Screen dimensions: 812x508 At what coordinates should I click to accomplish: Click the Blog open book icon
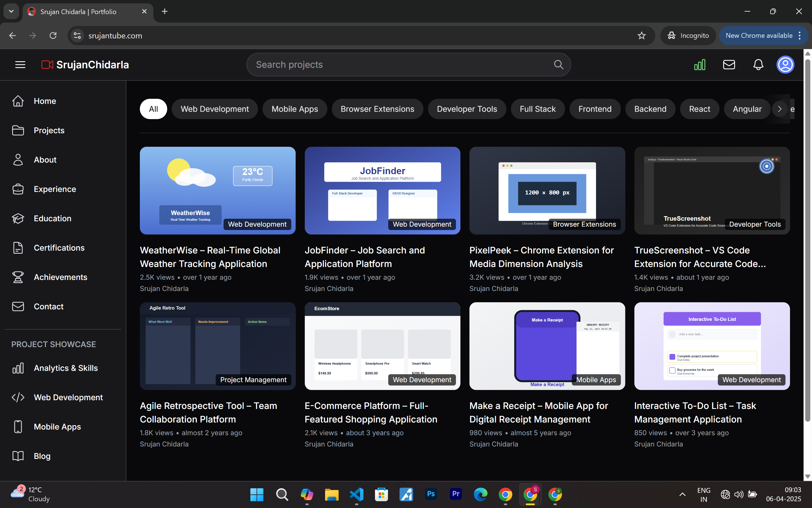[x=18, y=456]
